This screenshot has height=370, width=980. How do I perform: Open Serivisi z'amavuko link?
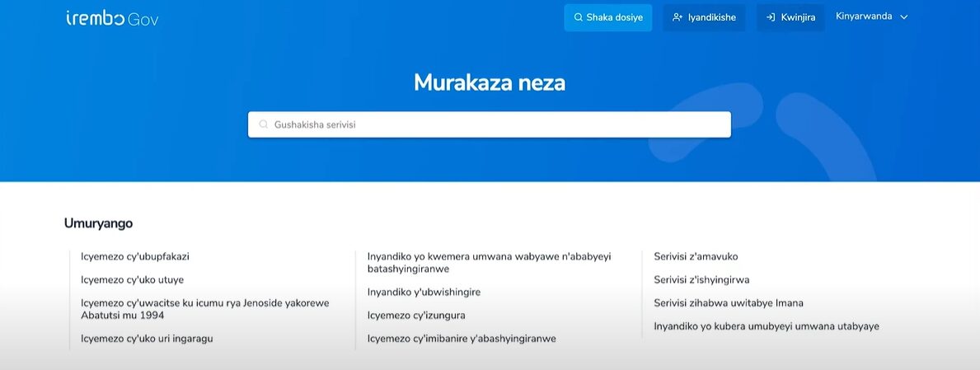(x=696, y=256)
